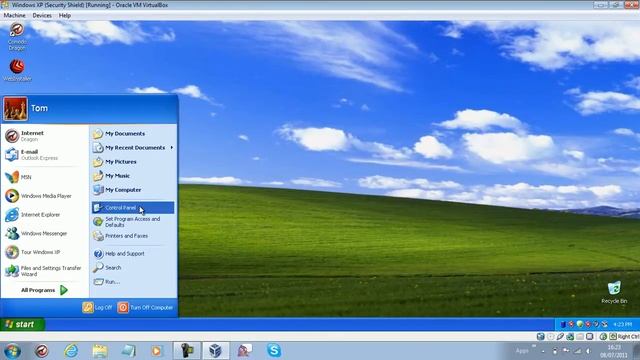The image size is (640, 360).
Task: Click host network signal icon
Action: click(x=577, y=351)
